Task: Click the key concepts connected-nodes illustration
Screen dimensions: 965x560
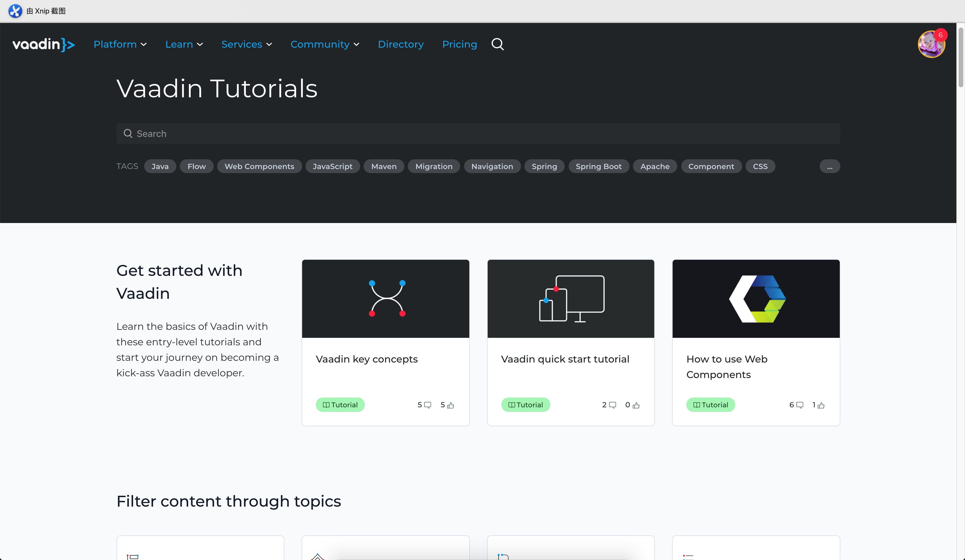Action: (387, 298)
